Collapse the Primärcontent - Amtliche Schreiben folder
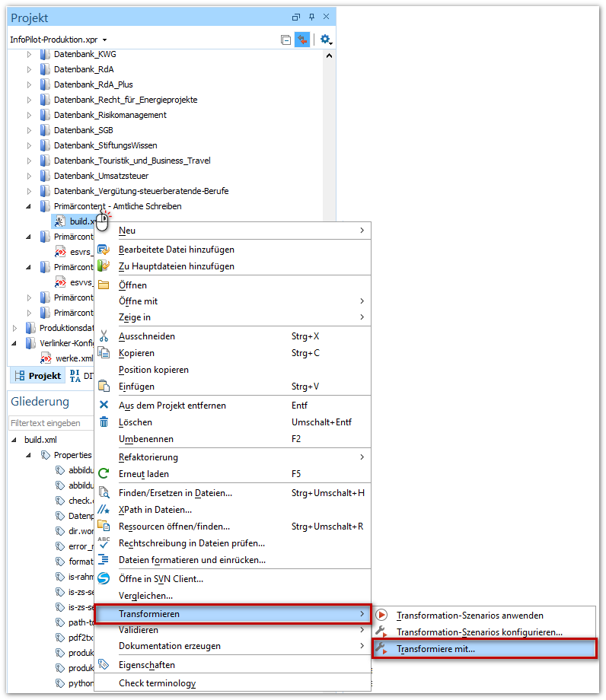 30,206
